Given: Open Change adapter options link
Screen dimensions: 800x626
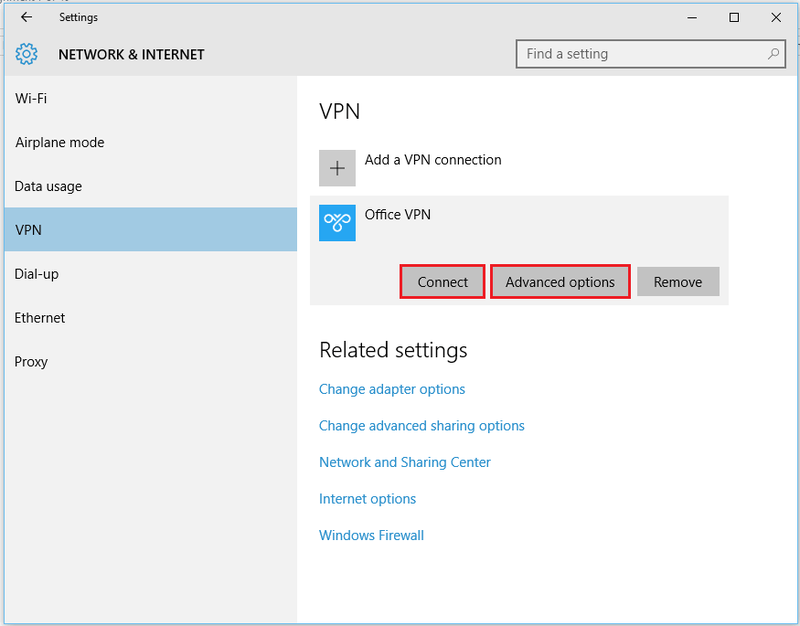Looking at the screenshot, I should 392,389.
